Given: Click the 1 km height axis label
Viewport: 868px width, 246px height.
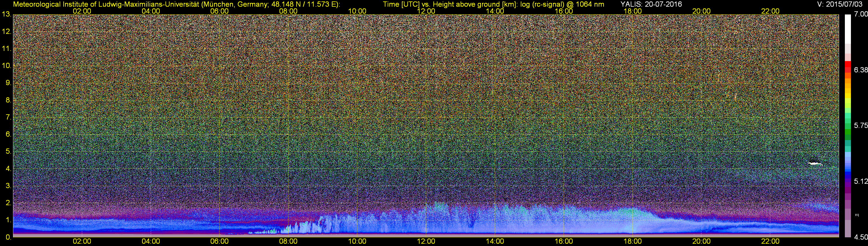Looking at the screenshot, I should (x=8, y=221).
